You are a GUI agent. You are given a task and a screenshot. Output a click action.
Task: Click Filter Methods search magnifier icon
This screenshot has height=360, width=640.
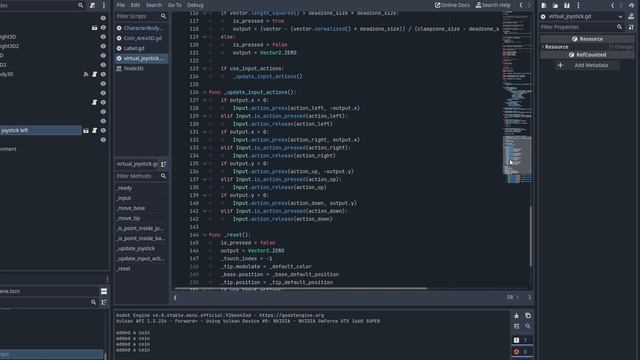pyautogui.click(x=163, y=176)
